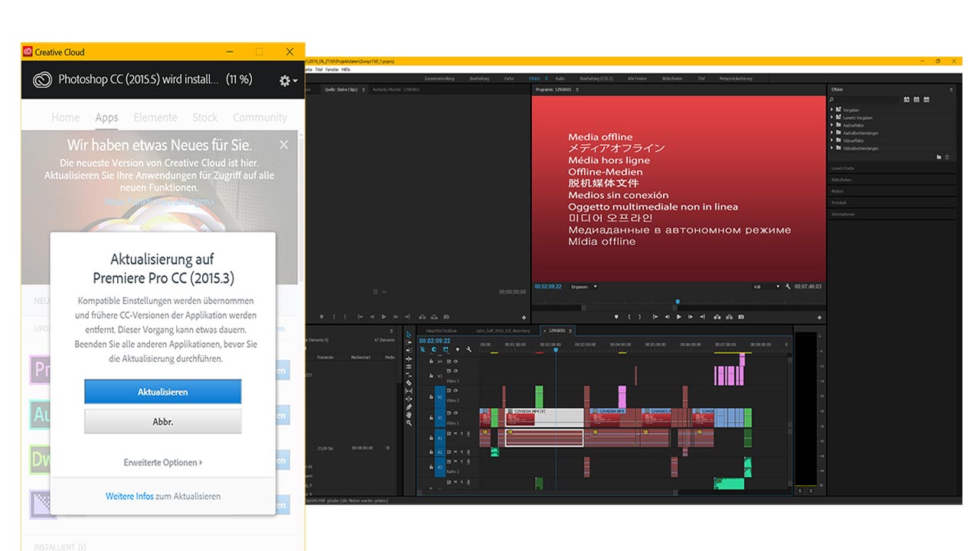Open the Weitere Infos link
980x551 pixels.
pos(129,497)
